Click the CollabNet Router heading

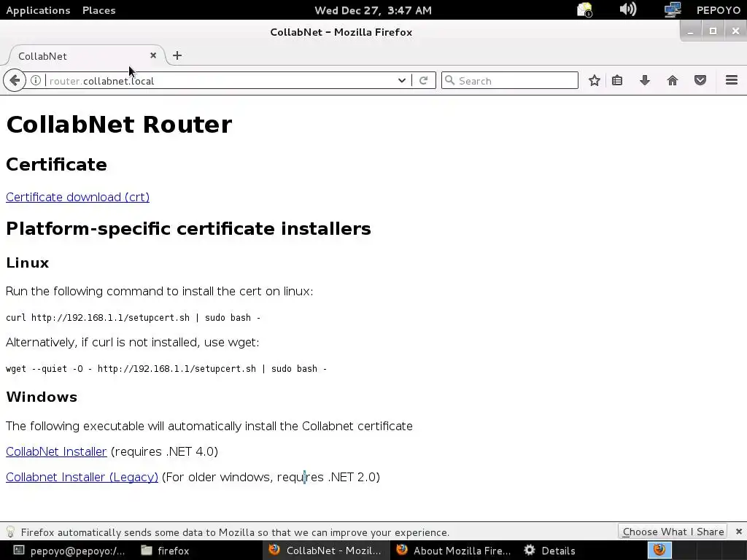(x=119, y=124)
